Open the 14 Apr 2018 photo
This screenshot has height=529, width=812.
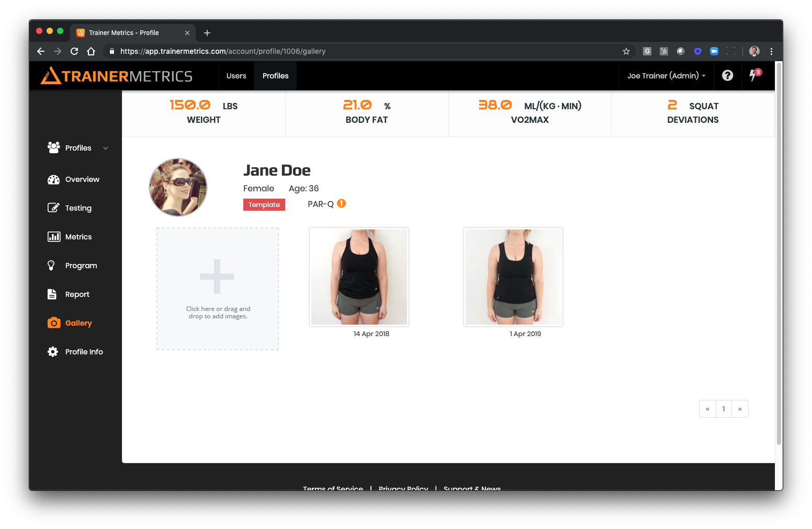tap(359, 277)
